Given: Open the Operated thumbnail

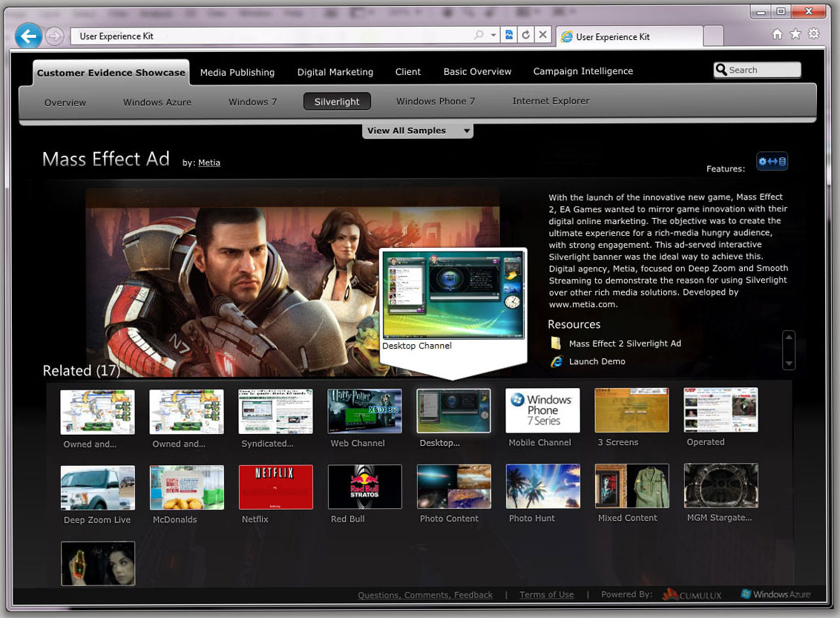Looking at the screenshot, I should coord(721,410).
